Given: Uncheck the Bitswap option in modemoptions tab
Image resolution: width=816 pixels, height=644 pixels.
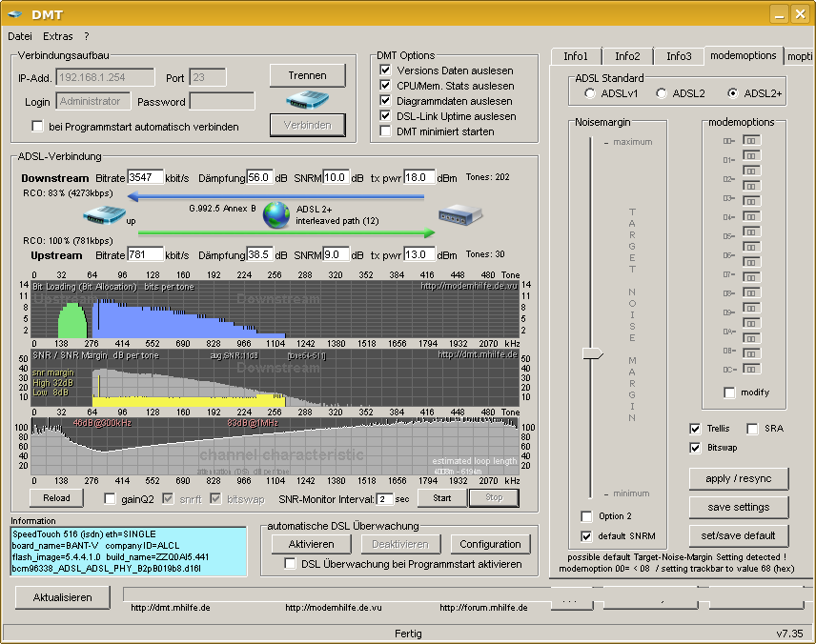Looking at the screenshot, I should tap(695, 448).
